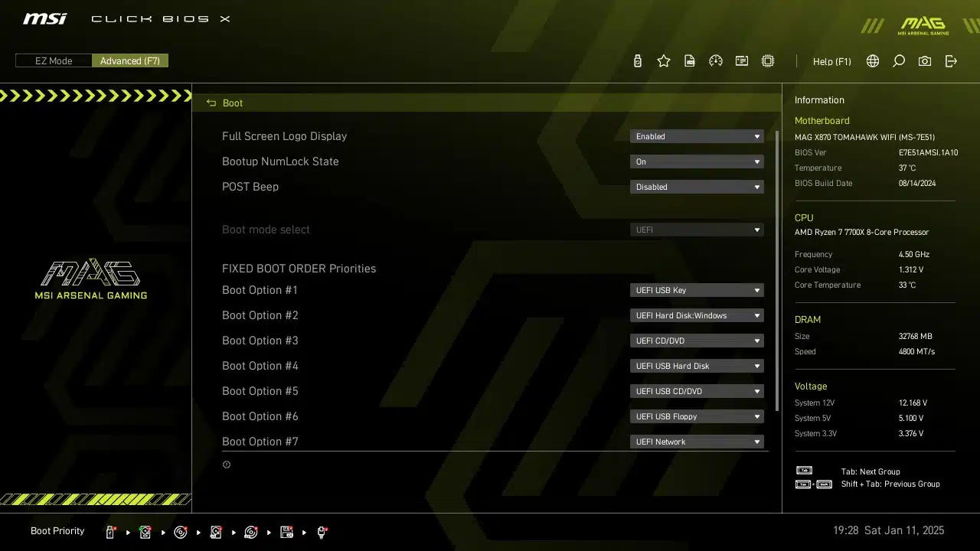Open the M-Flash USB drive icon
Screen dimensions: 980x551
click(638, 61)
